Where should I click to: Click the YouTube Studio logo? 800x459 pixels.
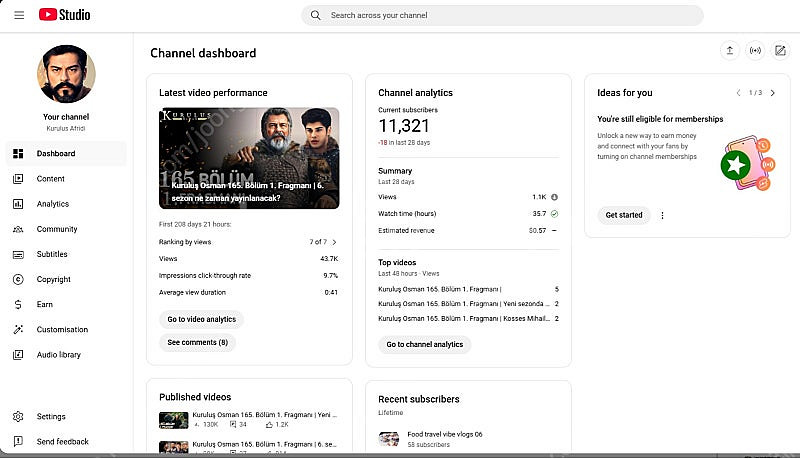click(64, 15)
